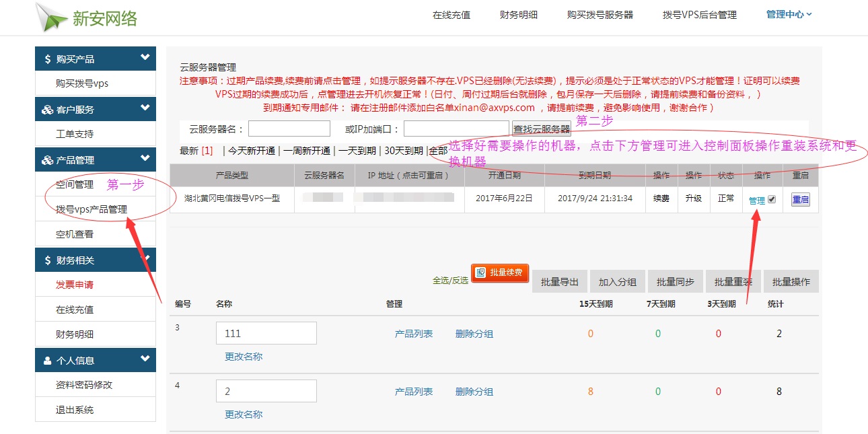This screenshot has height=434, width=868.
Task: Go to 拨号VPS后台管理 in top navigation
Action: 699,15
